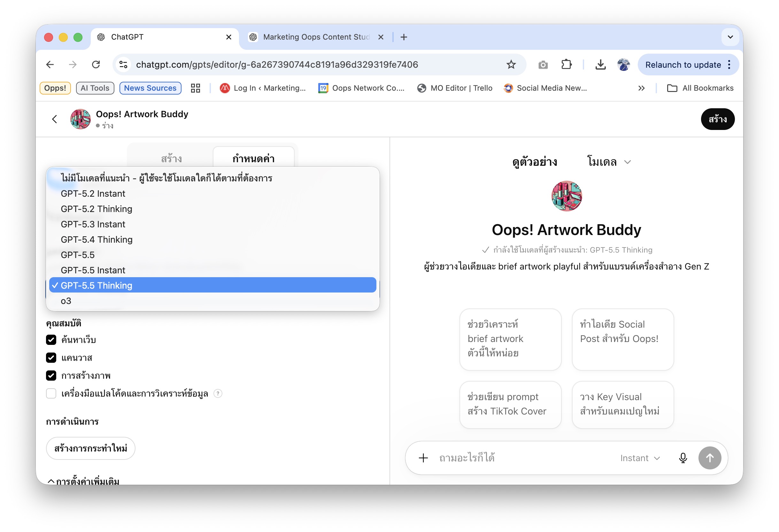Choose the ทำไอเดีย Social Post starter card
The width and height of the screenshot is (779, 532).
[x=623, y=339]
